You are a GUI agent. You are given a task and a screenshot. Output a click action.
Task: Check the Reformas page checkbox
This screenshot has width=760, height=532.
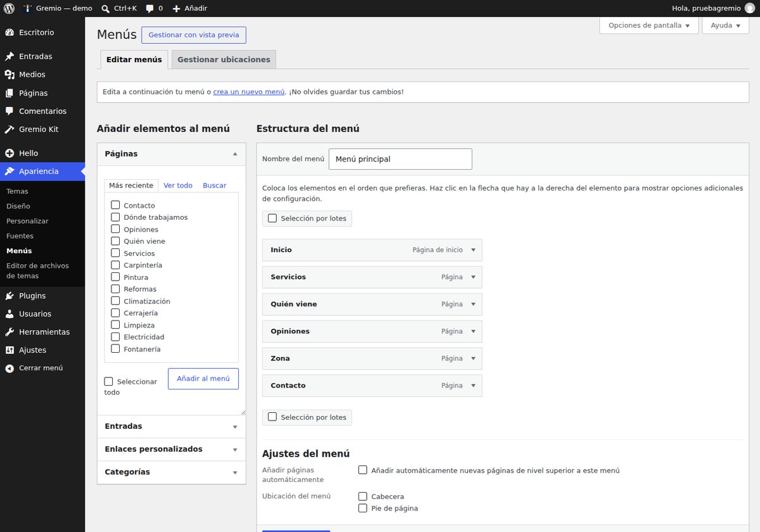click(115, 289)
